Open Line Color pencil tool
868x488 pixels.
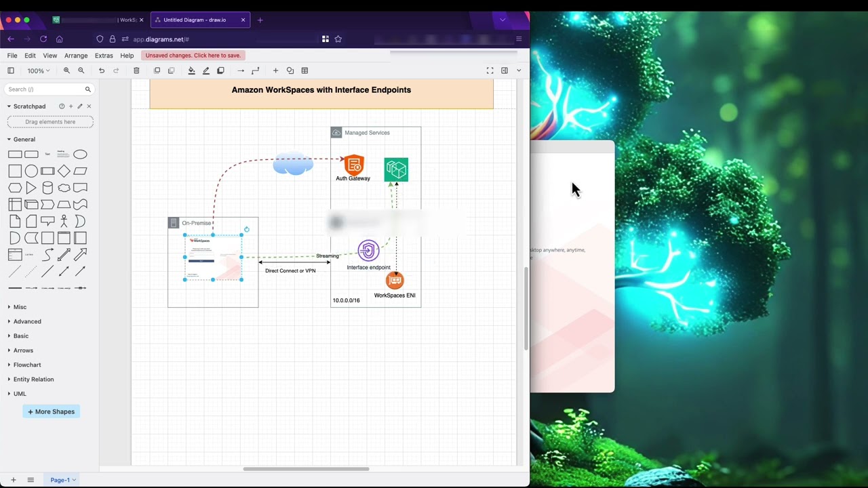pyautogui.click(x=206, y=70)
